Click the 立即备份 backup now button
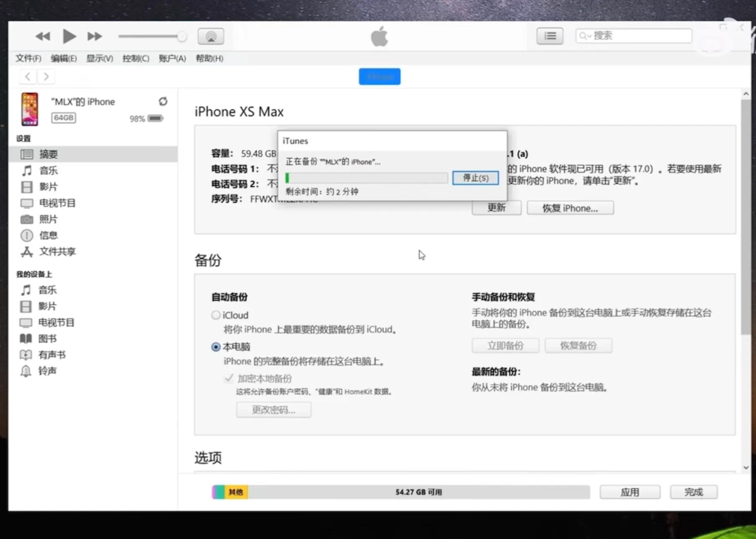The width and height of the screenshot is (756, 539). [505, 346]
